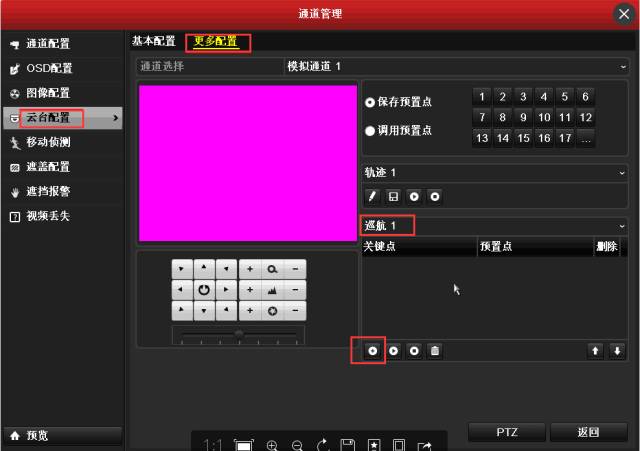
Task: Choose preset number 15
Action: pos(524,138)
